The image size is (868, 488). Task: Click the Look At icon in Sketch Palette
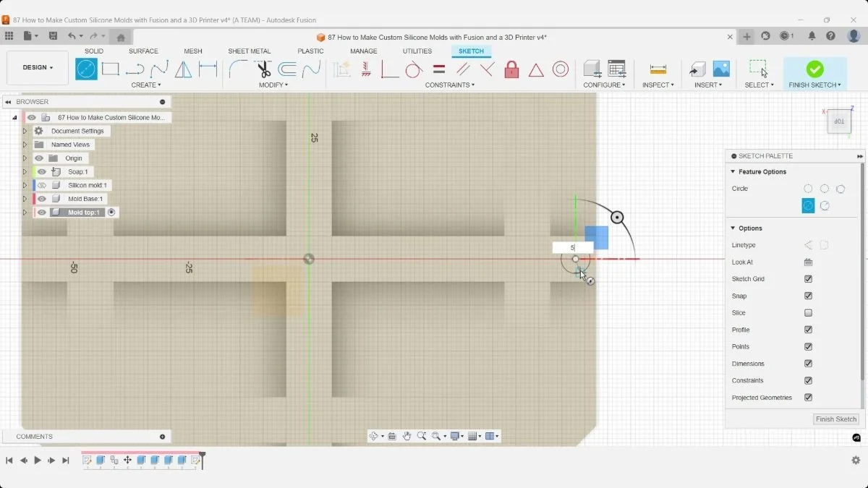coord(808,262)
